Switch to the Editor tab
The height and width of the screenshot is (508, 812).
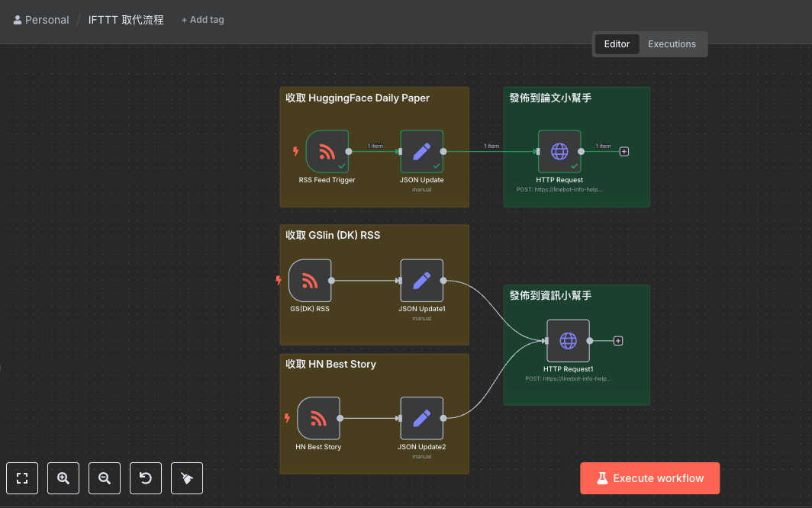click(x=617, y=44)
